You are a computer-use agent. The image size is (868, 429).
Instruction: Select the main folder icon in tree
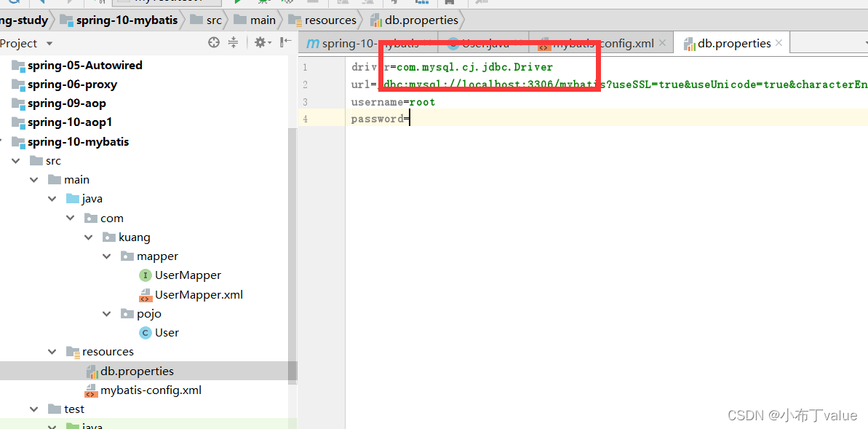55,180
